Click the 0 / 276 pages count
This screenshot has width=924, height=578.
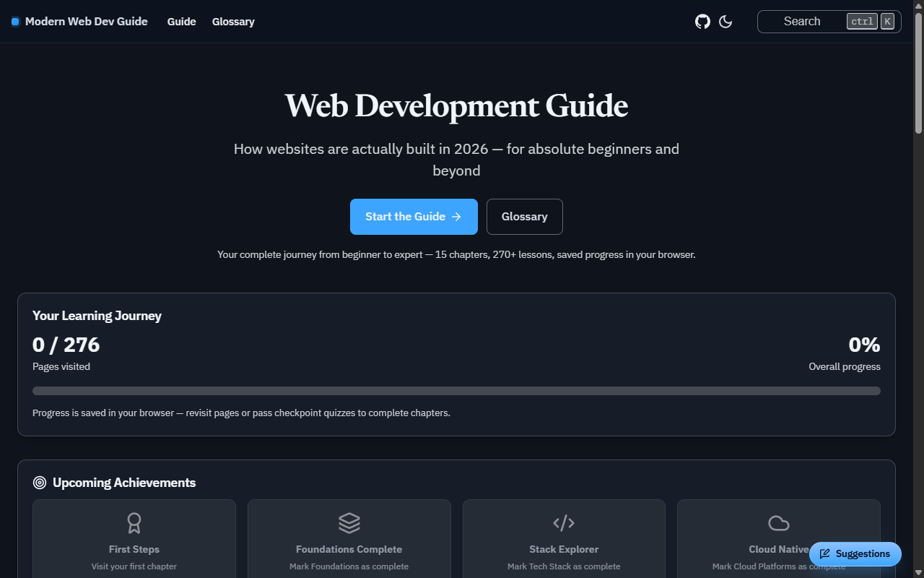(66, 345)
